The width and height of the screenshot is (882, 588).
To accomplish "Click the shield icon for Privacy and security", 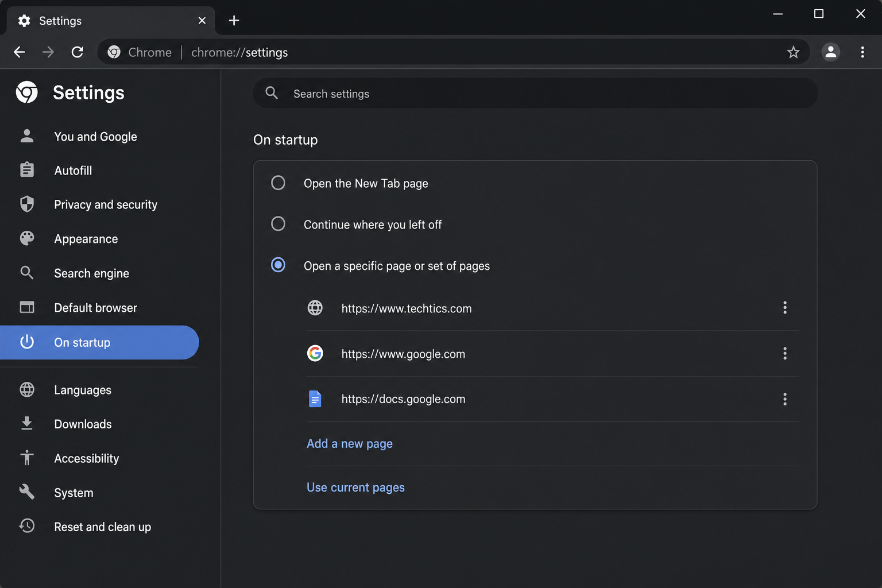I will click(27, 204).
